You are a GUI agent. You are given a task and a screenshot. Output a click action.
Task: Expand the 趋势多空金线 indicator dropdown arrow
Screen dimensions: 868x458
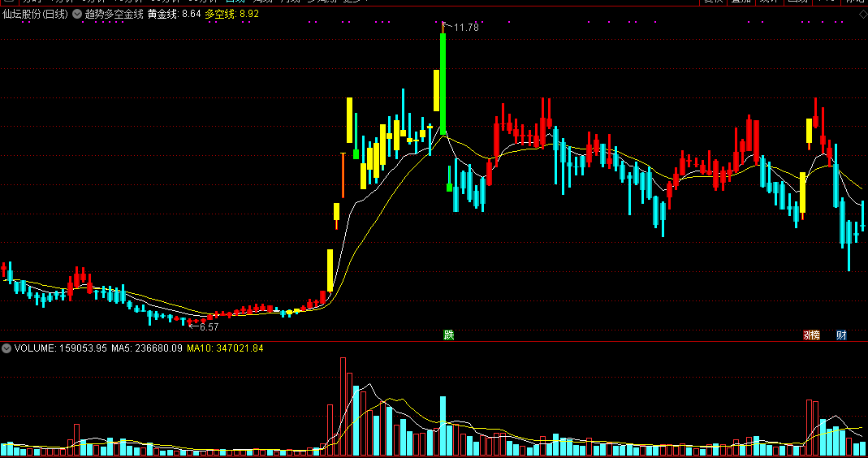pyautogui.click(x=77, y=15)
